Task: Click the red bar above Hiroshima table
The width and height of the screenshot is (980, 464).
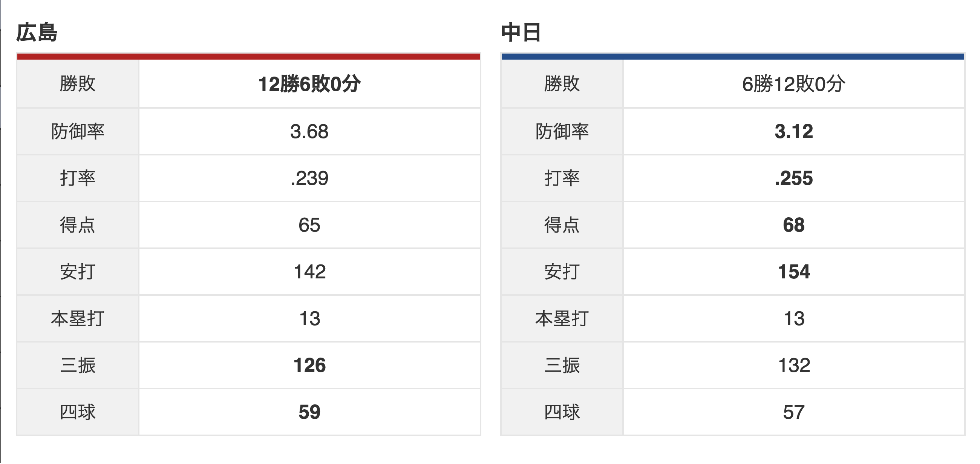Action: click(x=248, y=57)
